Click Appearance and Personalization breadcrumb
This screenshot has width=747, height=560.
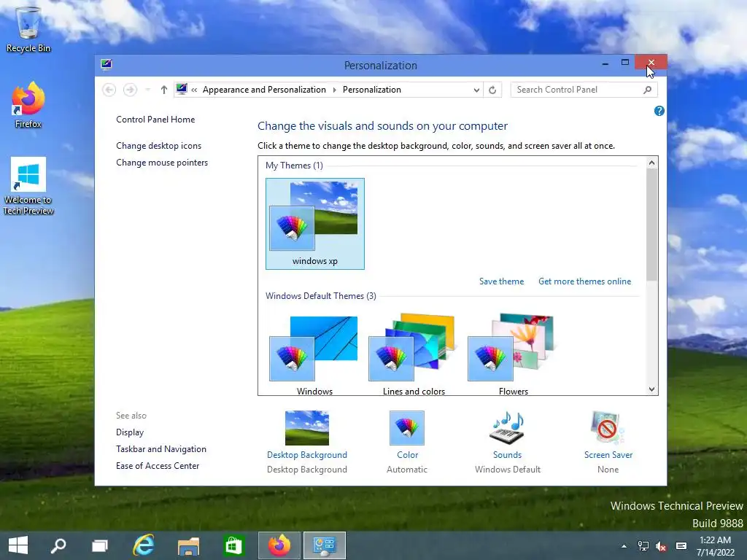pos(264,90)
